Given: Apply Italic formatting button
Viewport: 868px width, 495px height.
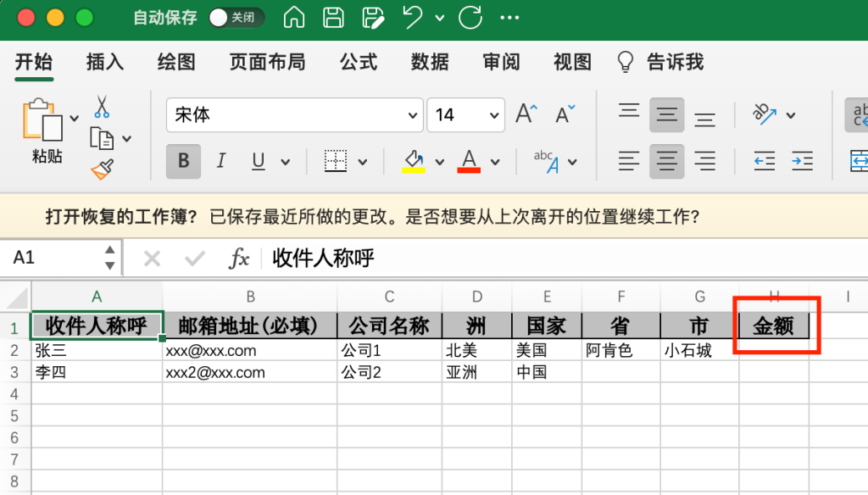Looking at the screenshot, I should 221,161.
